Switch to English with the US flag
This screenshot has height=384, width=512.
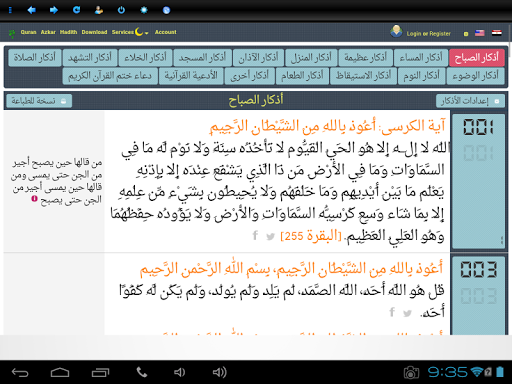480,33
